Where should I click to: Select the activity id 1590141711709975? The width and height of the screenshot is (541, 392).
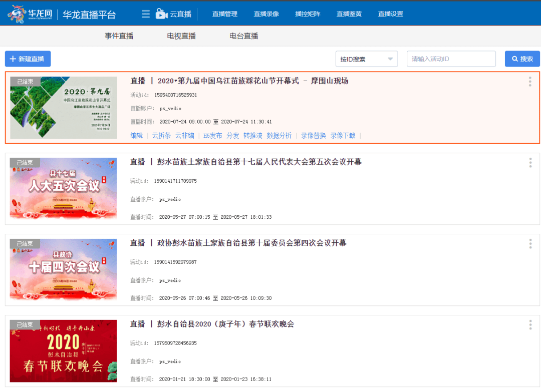pos(175,181)
